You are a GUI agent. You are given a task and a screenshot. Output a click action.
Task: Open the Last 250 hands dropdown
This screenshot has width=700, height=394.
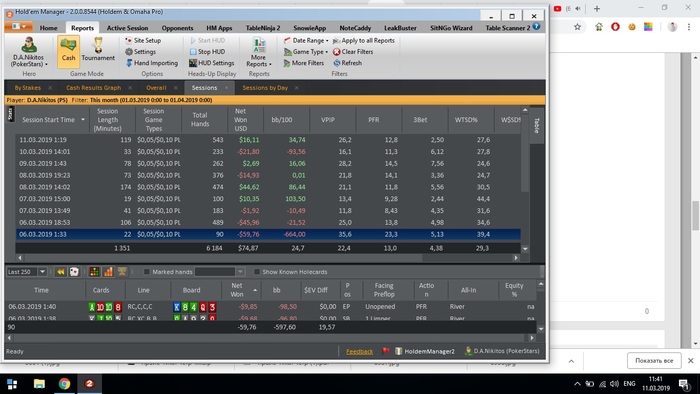pyautogui.click(x=42, y=272)
